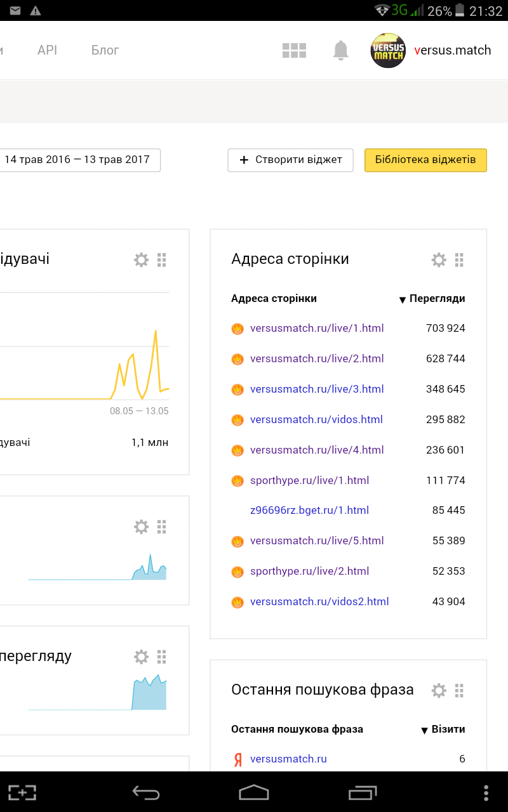Image resolution: width=508 pixels, height=812 pixels.
Task: Open the versus.match account avatar
Action: 388,51
